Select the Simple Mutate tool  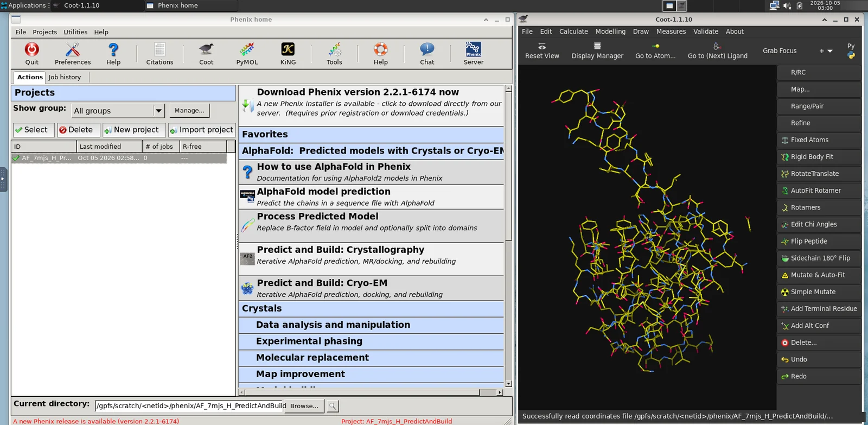(x=819, y=292)
